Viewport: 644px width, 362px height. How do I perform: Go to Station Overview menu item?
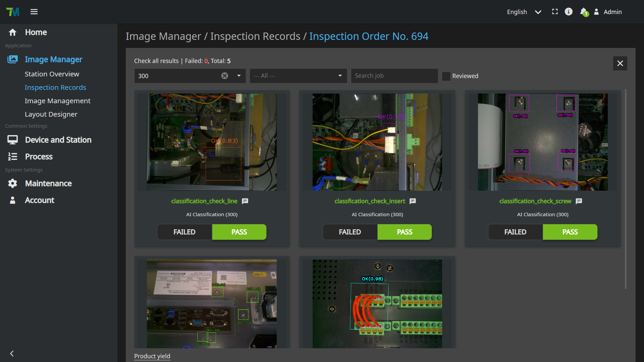pyautogui.click(x=52, y=74)
